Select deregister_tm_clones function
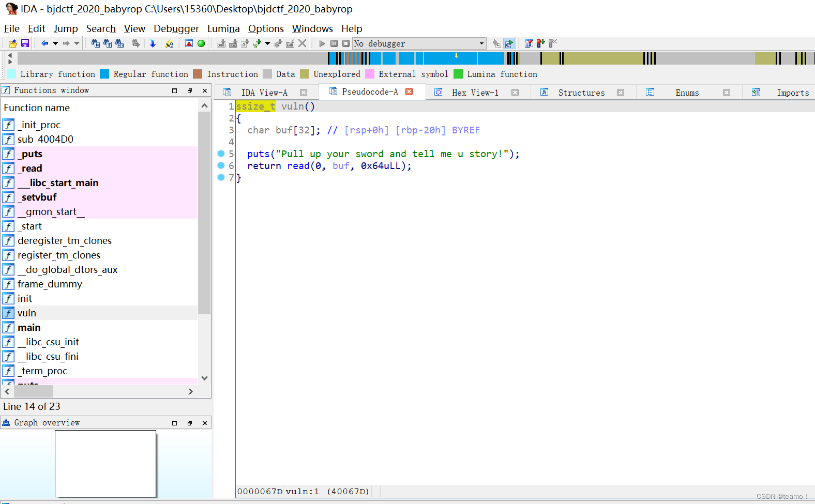The height and width of the screenshot is (504, 815). pos(99,240)
